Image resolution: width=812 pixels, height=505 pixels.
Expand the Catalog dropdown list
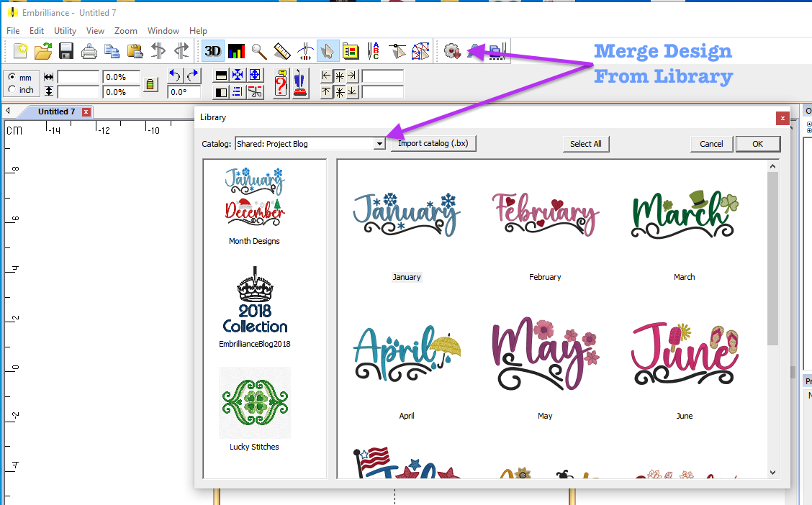click(379, 144)
